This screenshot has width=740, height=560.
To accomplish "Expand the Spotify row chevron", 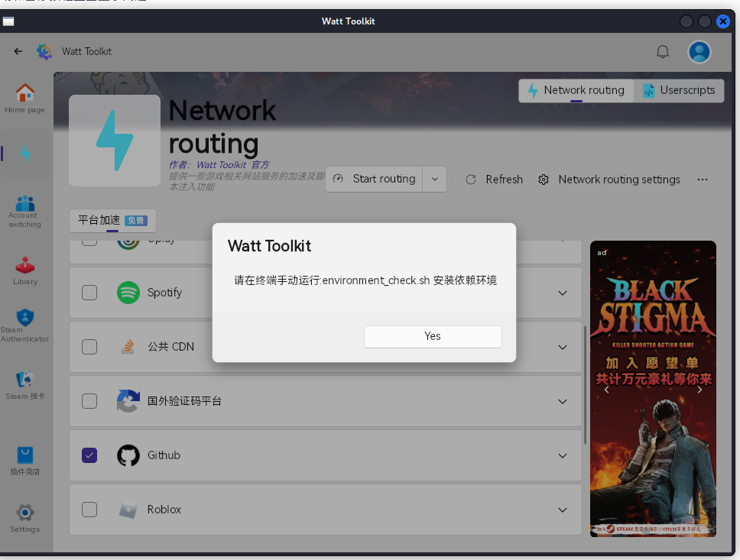I will tap(563, 293).
